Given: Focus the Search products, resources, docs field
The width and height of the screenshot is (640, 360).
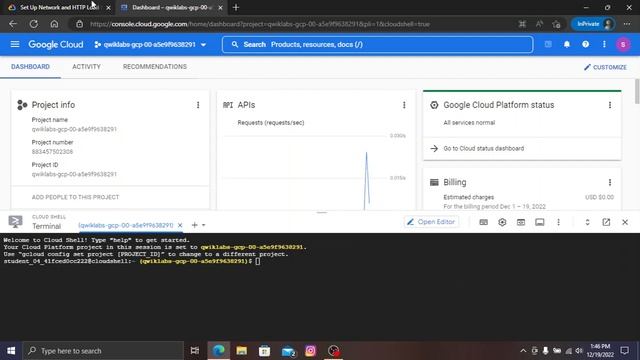Looking at the screenshot, I should (378, 44).
